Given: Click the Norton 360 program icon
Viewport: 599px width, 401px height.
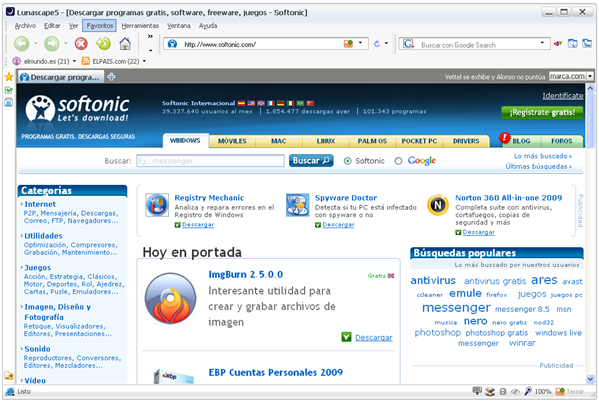Looking at the screenshot, I should 438,205.
